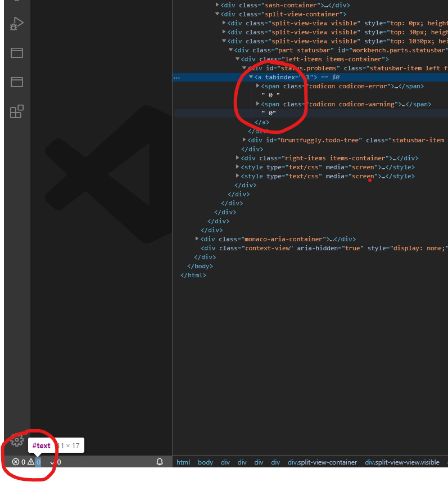
Task: Open the Extensions view in activity bar
Action: (17, 111)
